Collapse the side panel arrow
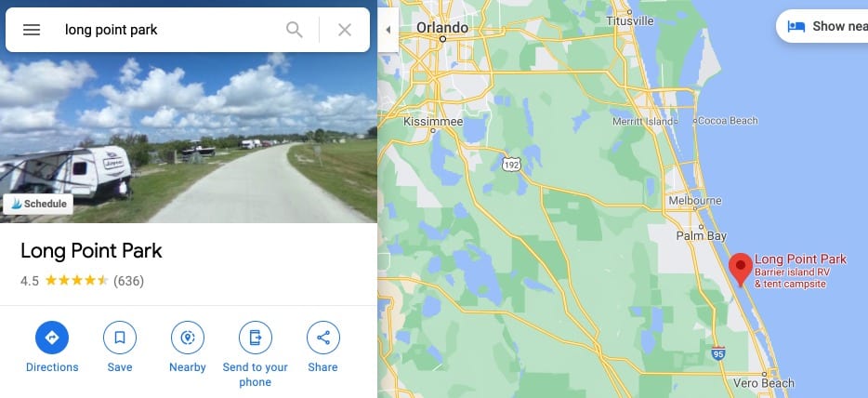The height and width of the screenshot is (398, 868). click(x=388, y=30)
